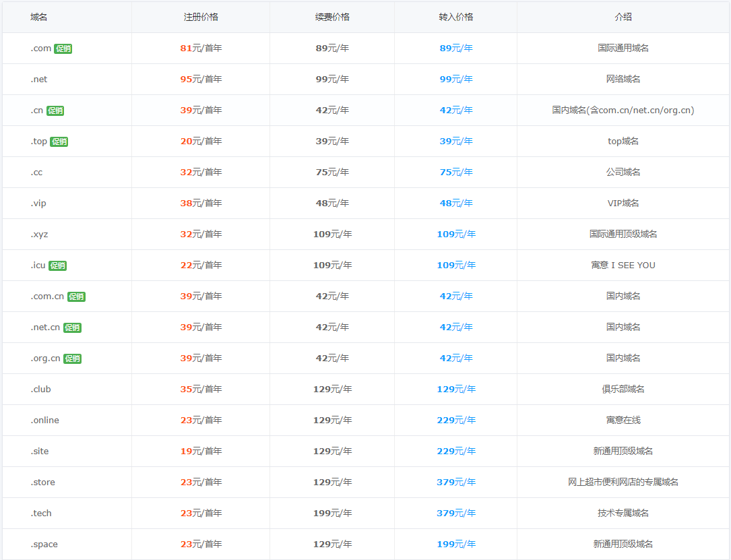Screen dimensions: 731x560
Task: Select the 续费价格 column header
Action: (x=332, y=18)
